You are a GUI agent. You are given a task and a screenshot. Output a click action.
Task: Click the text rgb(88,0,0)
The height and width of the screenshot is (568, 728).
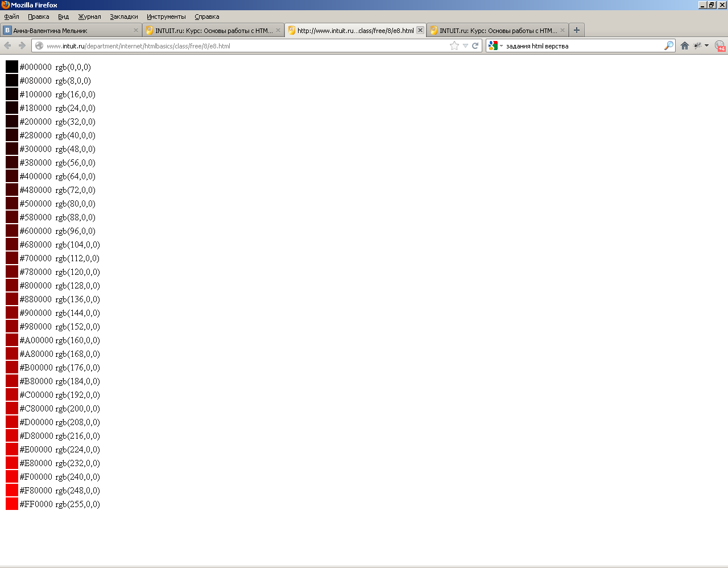click(x=75, y=217)
